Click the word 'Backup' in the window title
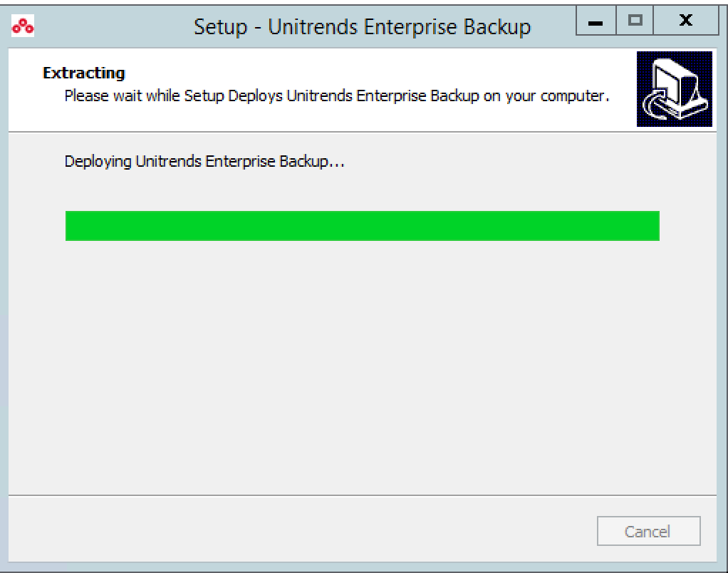The image size is (728, 573). click(x=497, y=27)
